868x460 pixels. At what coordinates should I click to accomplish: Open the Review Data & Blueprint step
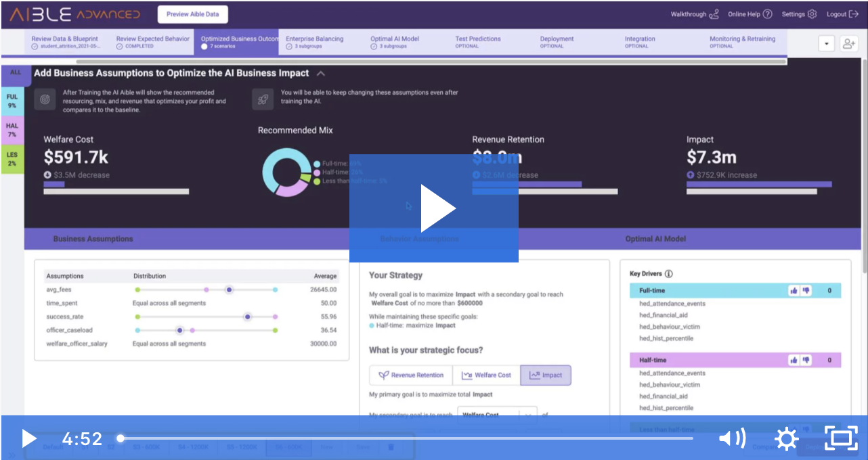(x=66, y=42)
